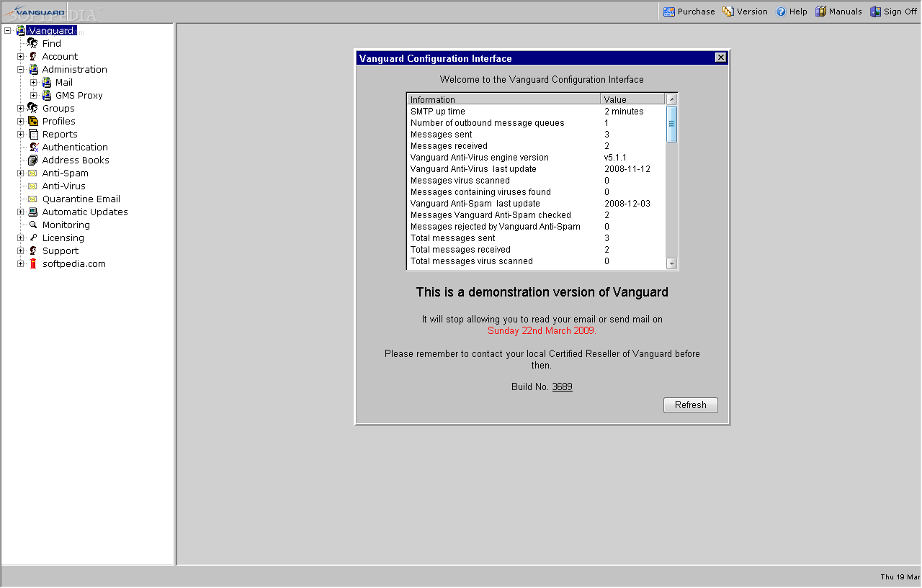Expand the Mail tree node
This screenshot has width=922, height=588.
[x=33, y=83]
